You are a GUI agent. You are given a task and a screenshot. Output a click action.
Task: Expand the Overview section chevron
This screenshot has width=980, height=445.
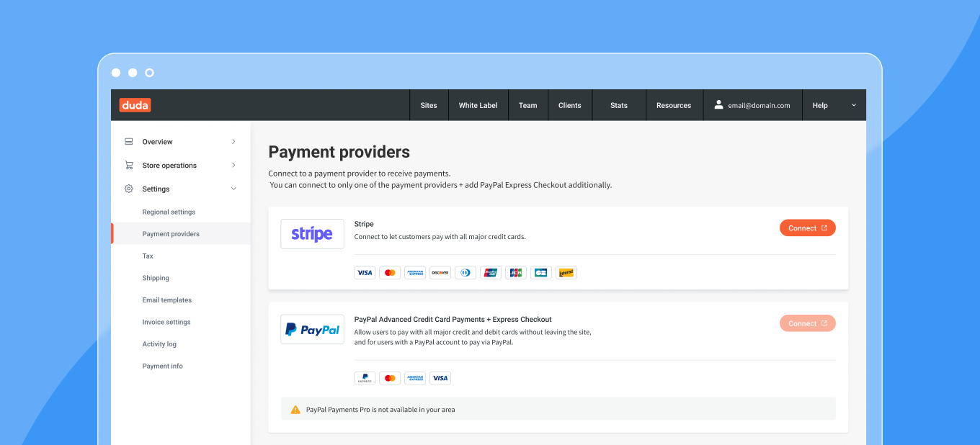tap(233, 142)
